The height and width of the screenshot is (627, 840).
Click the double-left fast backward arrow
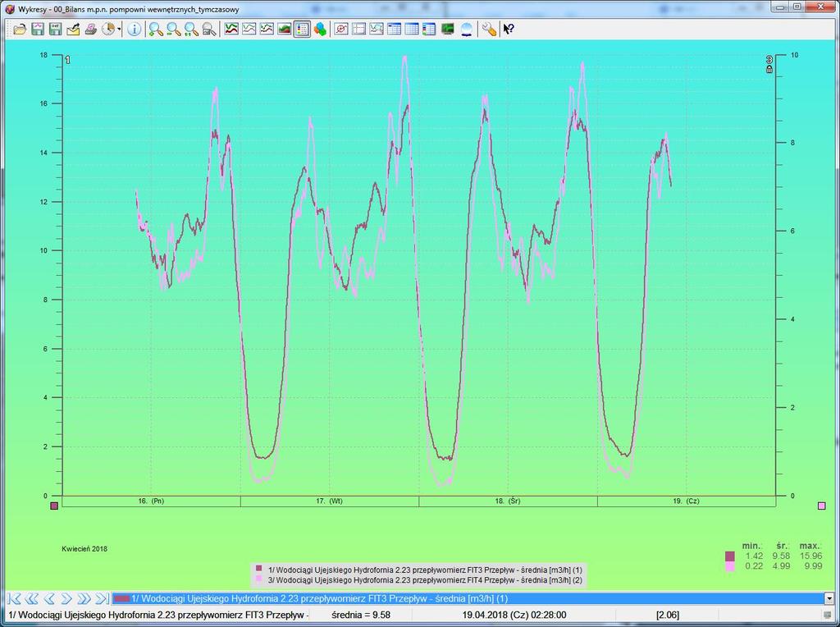32,598
